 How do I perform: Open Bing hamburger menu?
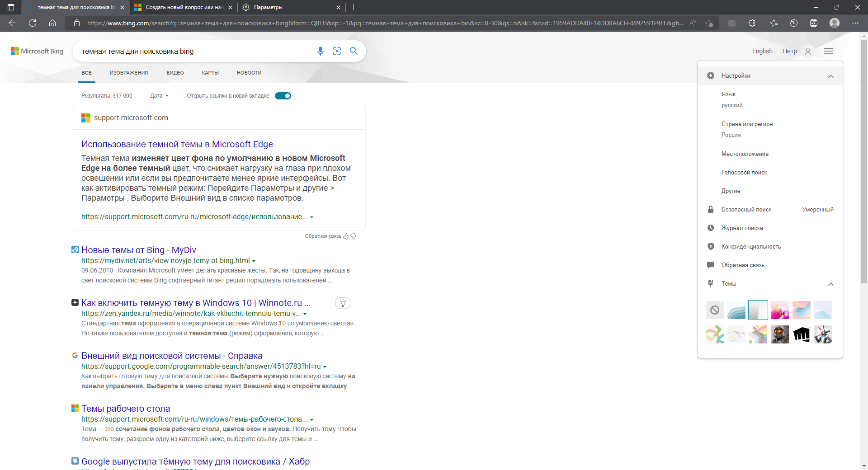[x=829, y=51]
